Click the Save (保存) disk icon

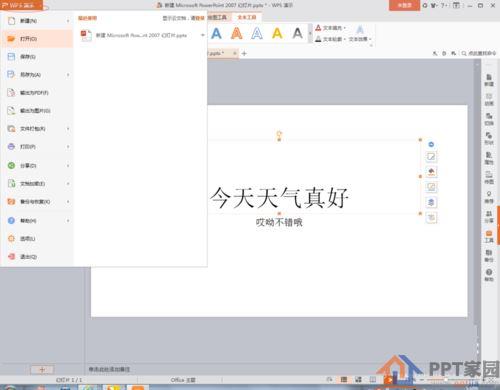(x=11, y=57)
